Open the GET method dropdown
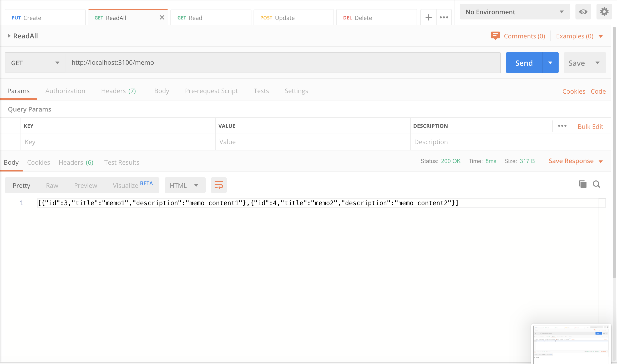This screenshot has height=364, width=617. click(x=35, y=63)
